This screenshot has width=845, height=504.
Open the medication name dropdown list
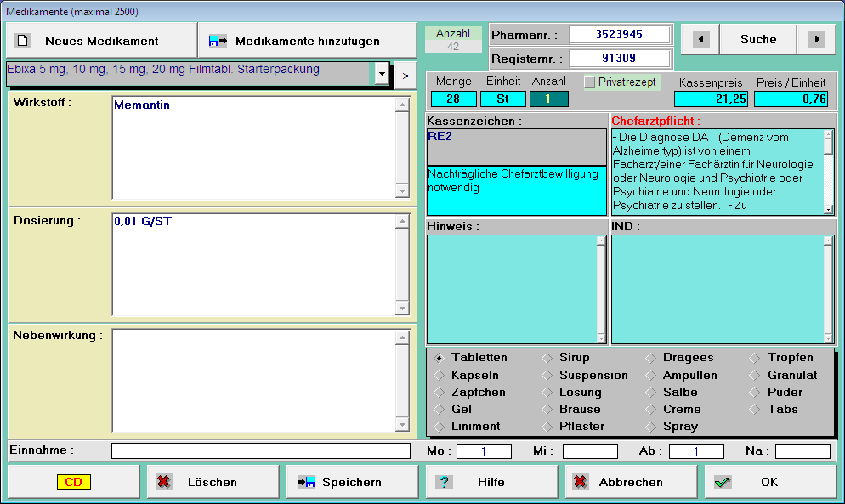click(x=382, y=75)
